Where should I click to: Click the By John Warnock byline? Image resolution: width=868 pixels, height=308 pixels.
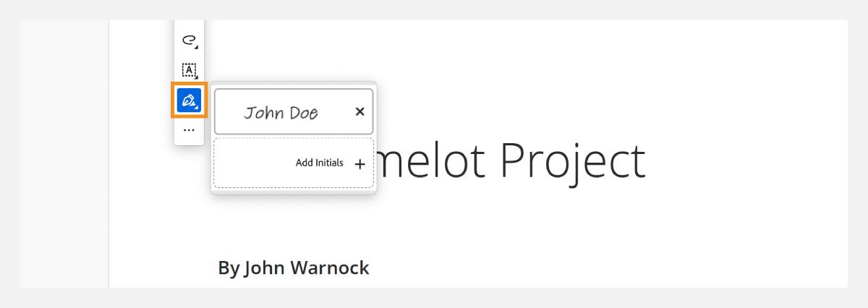pyautogui.click(x=293, y=268)
